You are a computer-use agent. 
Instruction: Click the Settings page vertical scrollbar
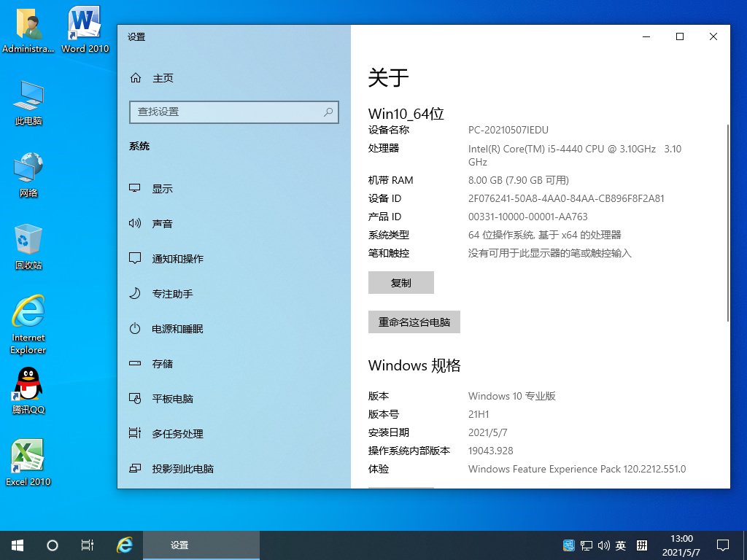727,223
